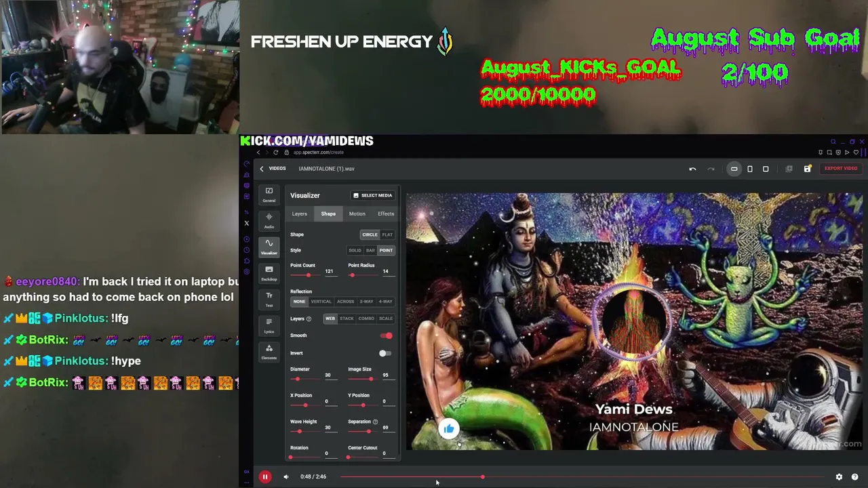Reload the browser page
This screenshot has height=488, width=868.
[x=275, y=152]
